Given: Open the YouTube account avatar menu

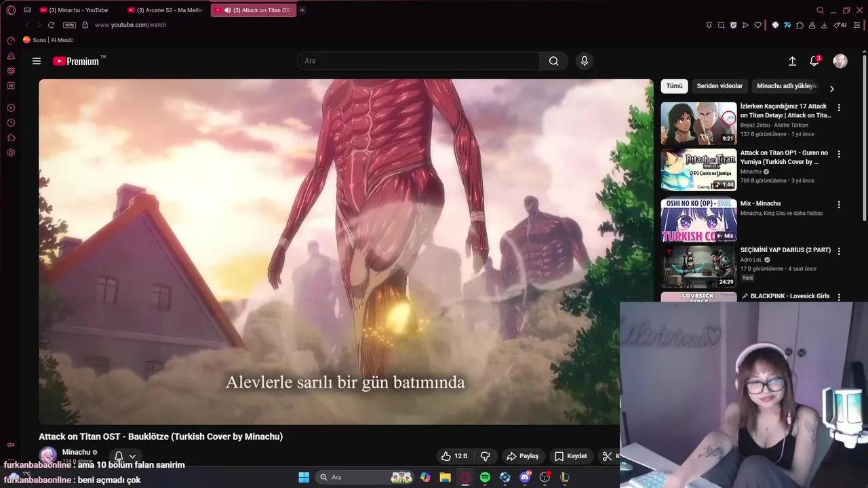Looking at the screenshot, I should [x=840, y=61].
